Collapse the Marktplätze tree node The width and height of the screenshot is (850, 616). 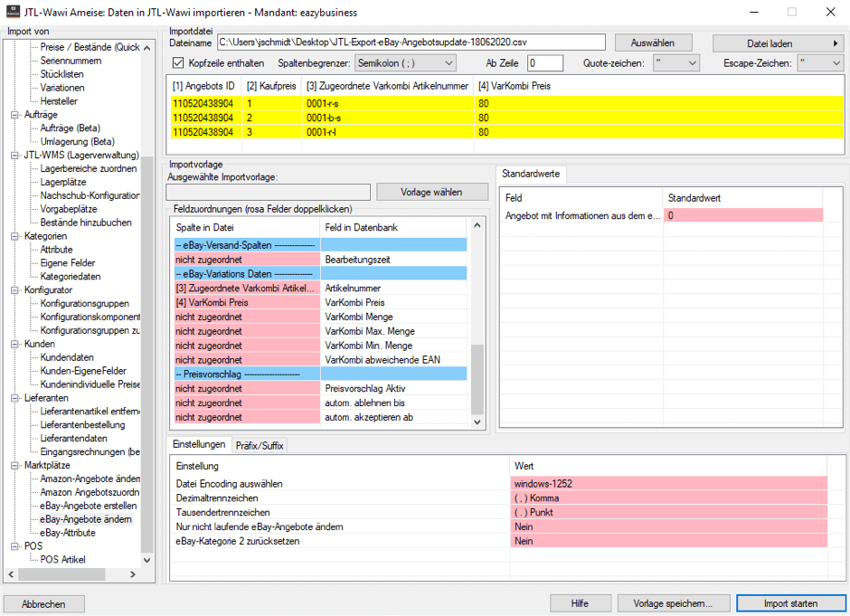click(14, 465)
